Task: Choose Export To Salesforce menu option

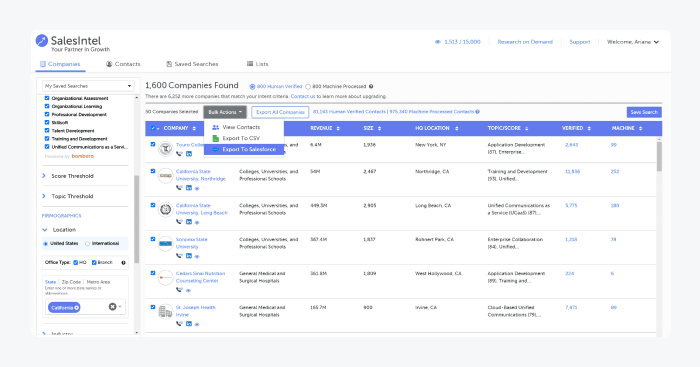Action: pyautogui.click(x=244, y=150)
